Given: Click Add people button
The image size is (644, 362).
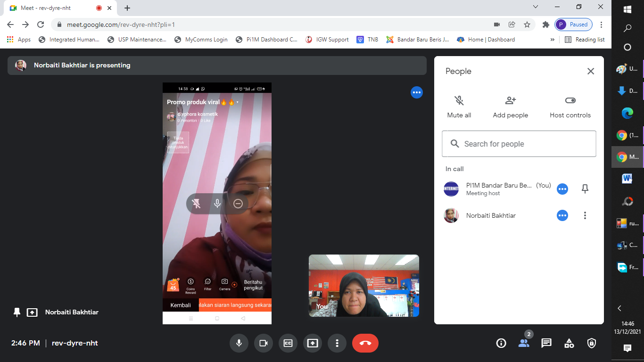Looking at the screenshot, I should pos(510,107).
